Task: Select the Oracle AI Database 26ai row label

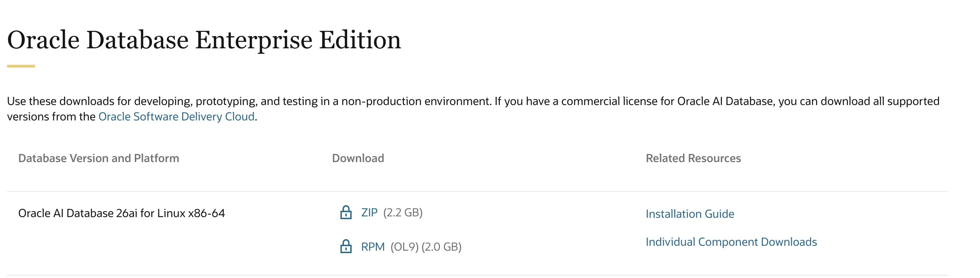Action: 121,213
